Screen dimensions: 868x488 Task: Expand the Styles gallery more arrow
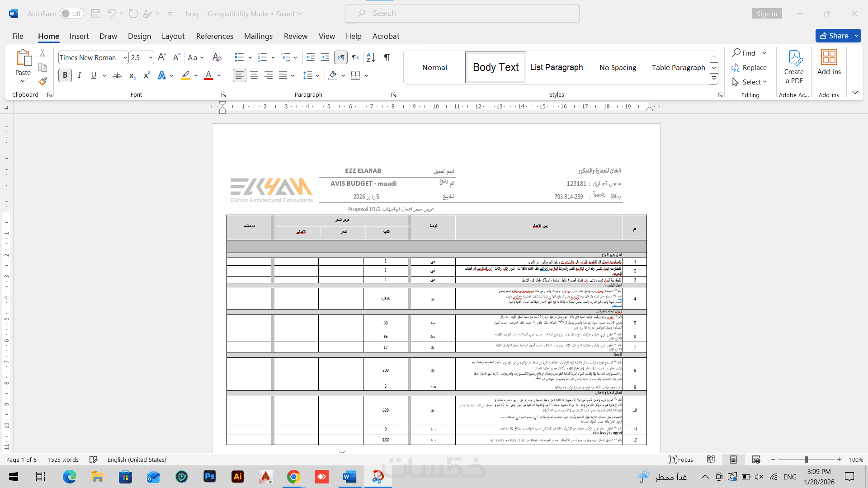(714, 79)
